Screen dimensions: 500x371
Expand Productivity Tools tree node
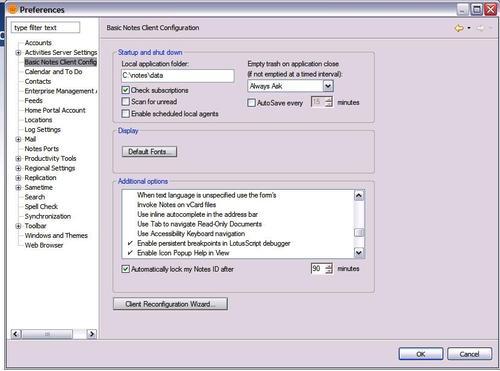[x=18, y=159]
